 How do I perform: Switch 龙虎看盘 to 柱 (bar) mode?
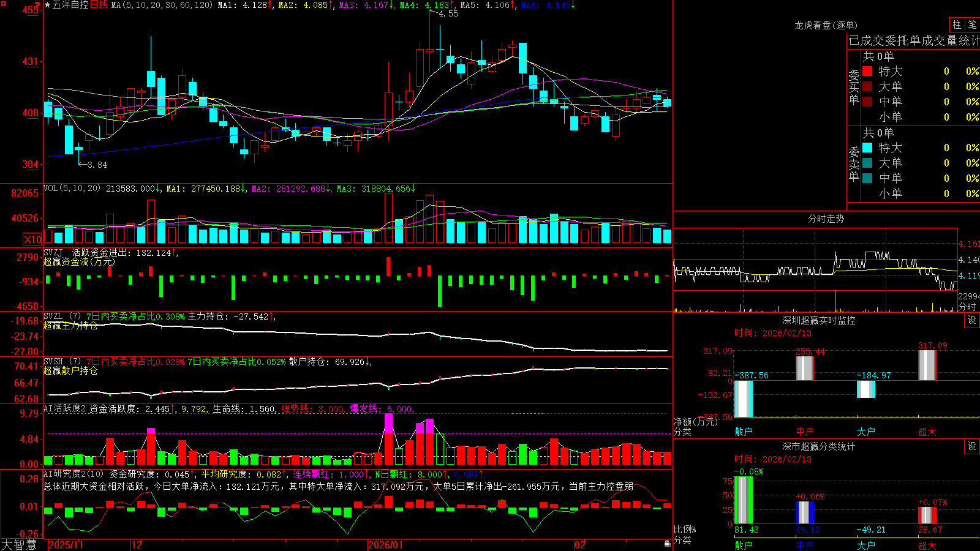click(957, 24)
